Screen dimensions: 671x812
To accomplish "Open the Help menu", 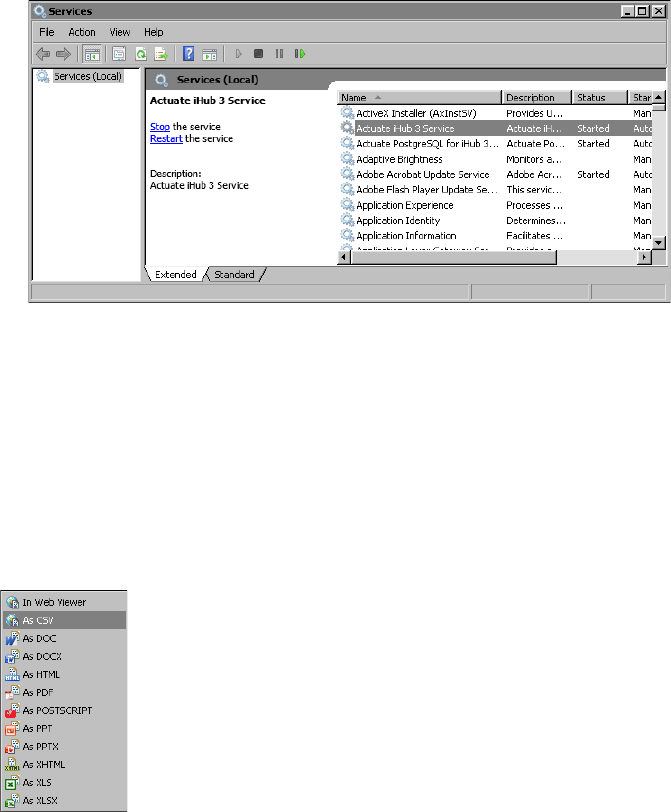I will pos(154,32).
